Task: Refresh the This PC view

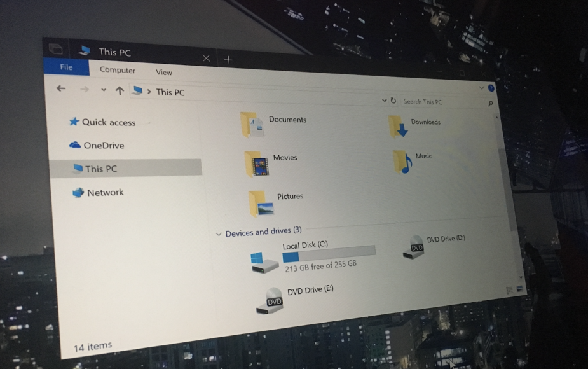Action: click(393, 101)
